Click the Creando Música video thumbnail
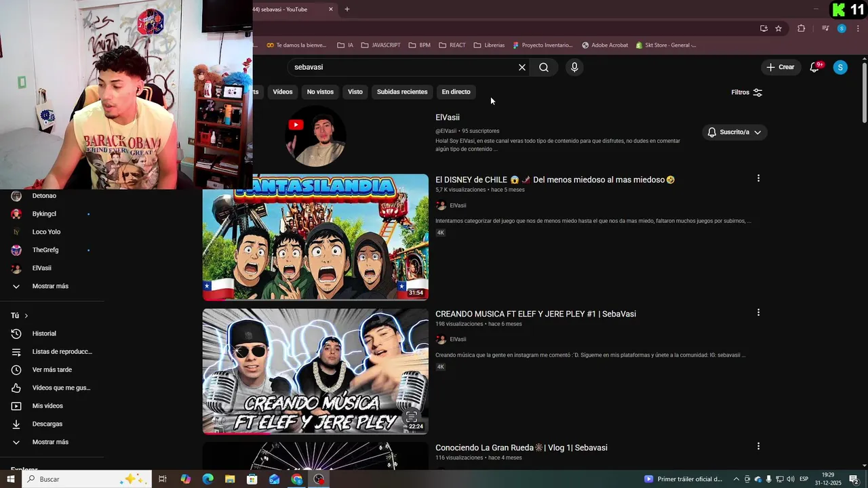The image size is (868, 488). [315, 371]
